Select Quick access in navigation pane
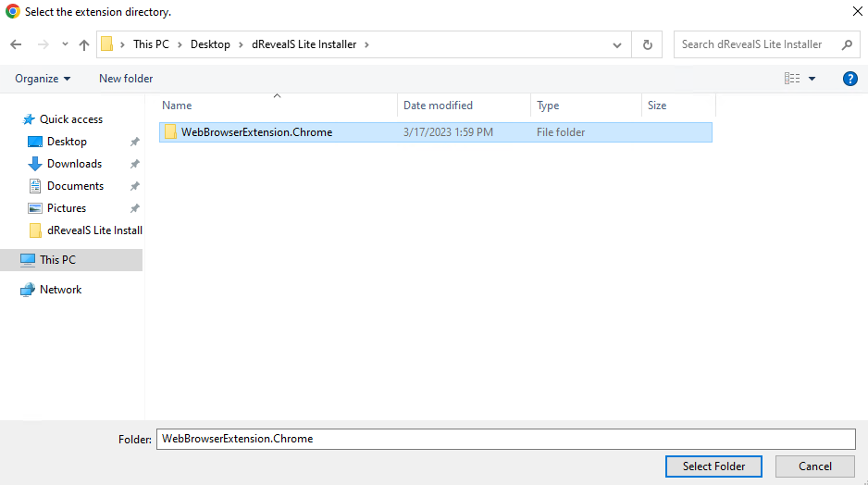 click(71, 119)
